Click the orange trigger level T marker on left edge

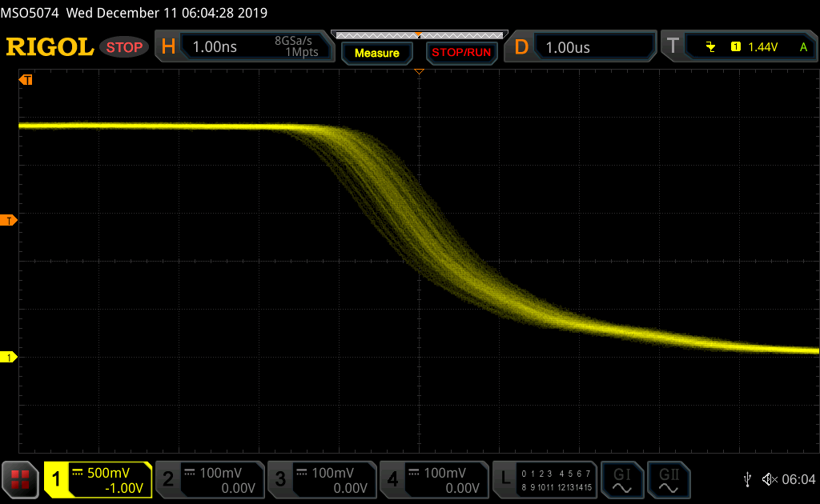coord(8,221)
